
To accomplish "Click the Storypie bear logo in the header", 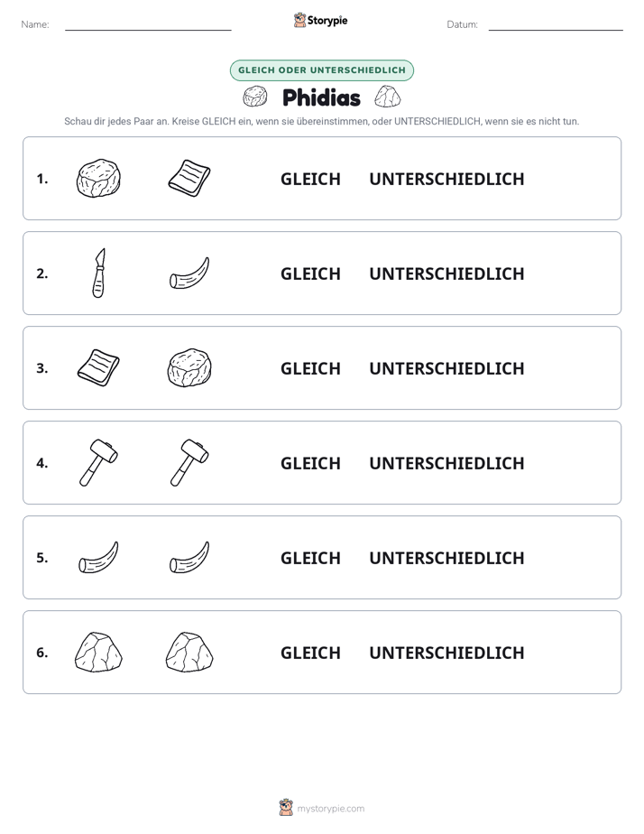I will coord(299,20).
